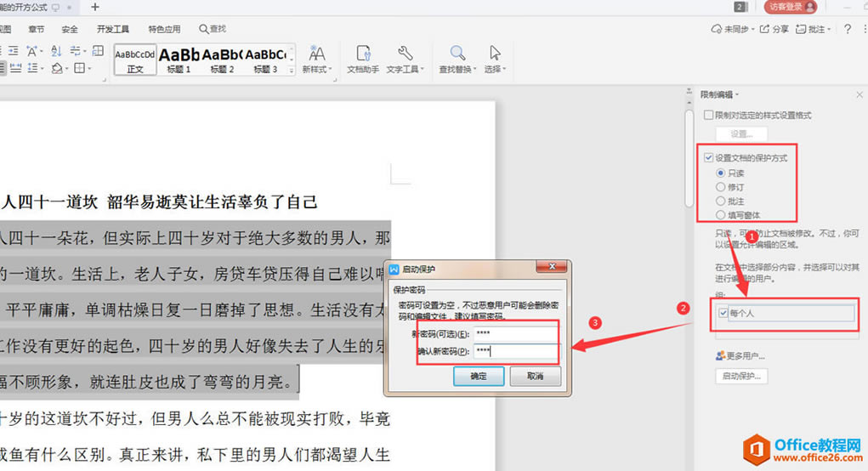868x471 pixels.
Task: Apply the 标题 3 style
Action: [265, 60]
